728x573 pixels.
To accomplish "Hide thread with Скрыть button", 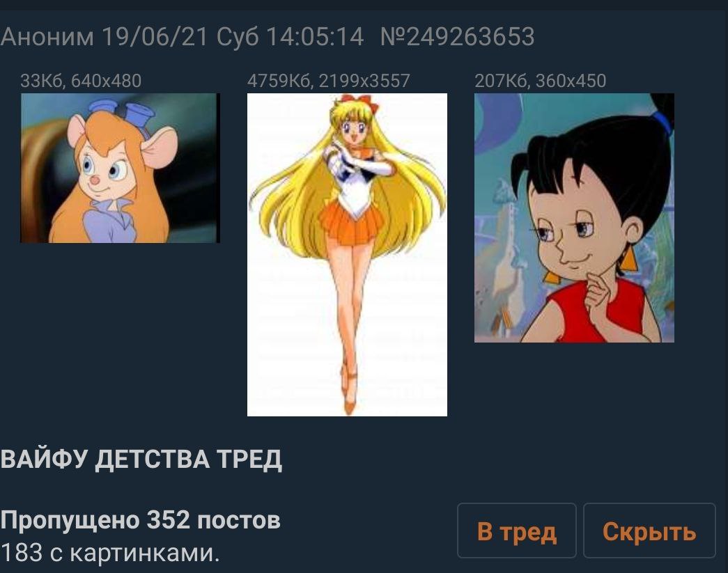I will pyautogui.click(x=649, y=531).
